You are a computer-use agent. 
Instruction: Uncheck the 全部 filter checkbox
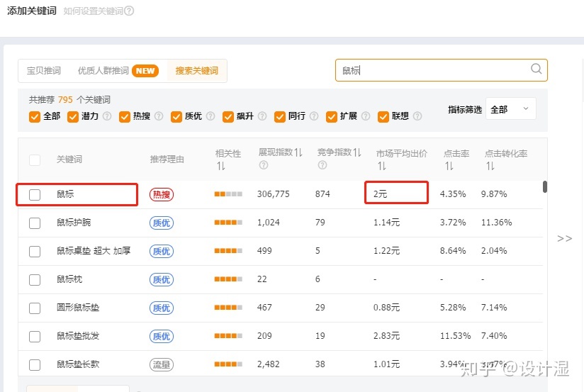click(35, 117)
